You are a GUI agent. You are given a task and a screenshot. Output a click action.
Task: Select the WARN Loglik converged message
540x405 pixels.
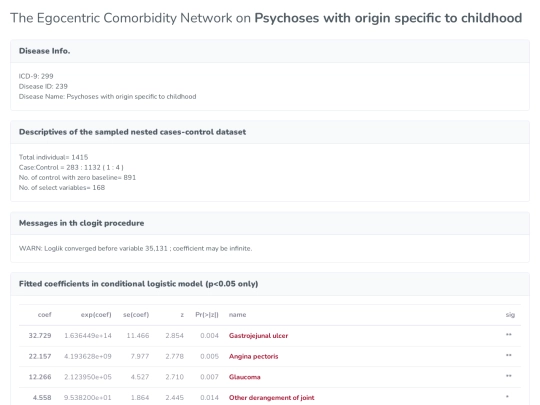[135, 249]
